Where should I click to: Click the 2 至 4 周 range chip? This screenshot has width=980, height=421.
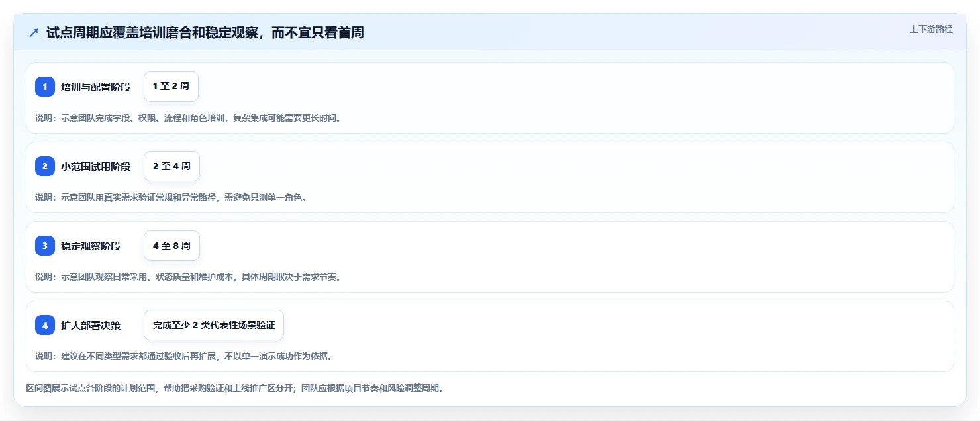171,166
